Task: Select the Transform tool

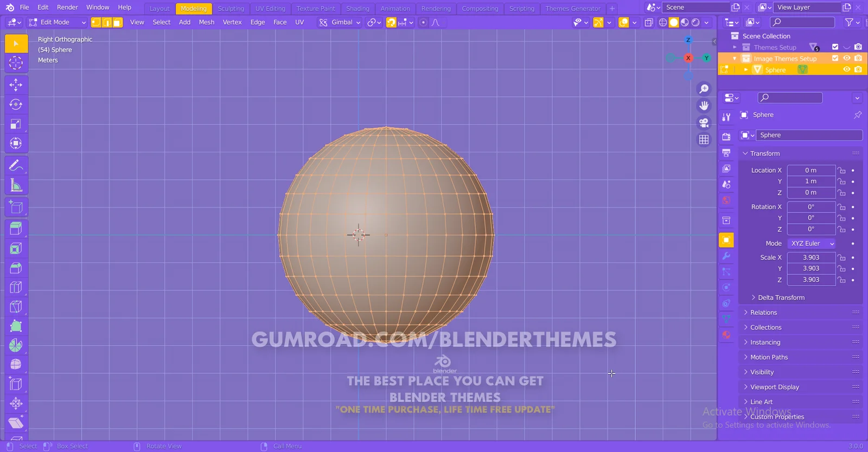Action: pos(16,144)
